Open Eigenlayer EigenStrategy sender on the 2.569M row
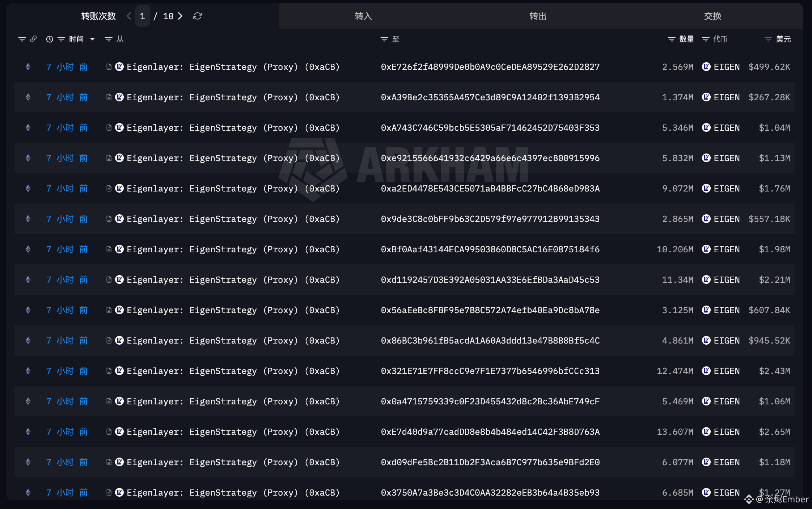This screenshot has width=812, height=509. pos(233,67)
